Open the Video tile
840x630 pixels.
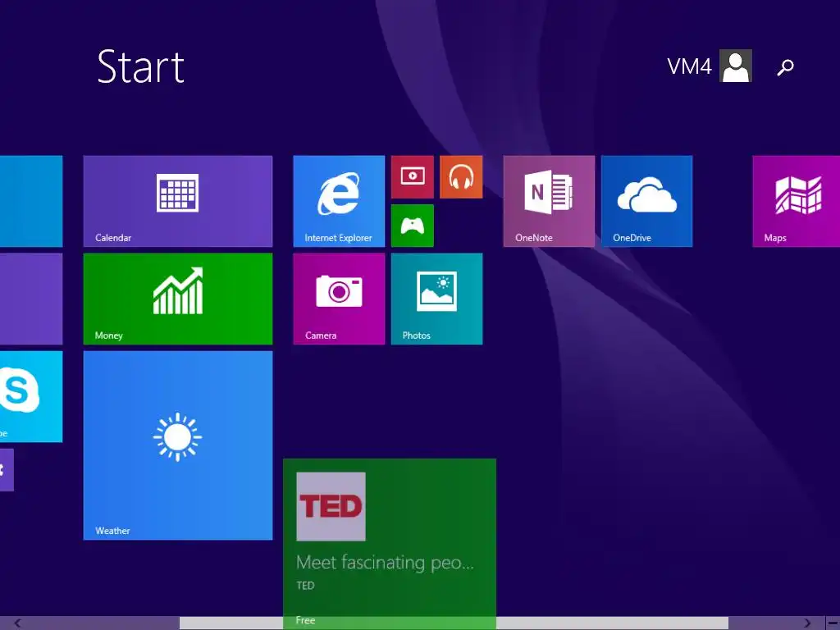pos(413,177)
